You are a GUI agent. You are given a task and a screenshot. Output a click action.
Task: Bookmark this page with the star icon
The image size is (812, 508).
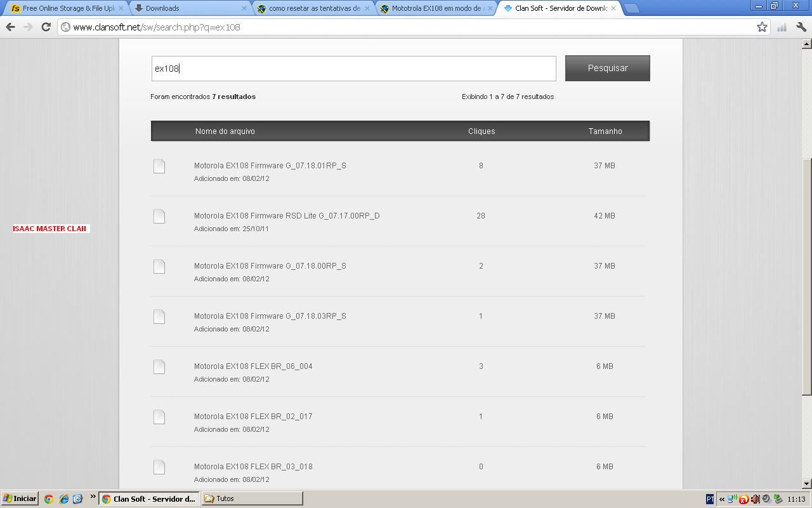click(762, 27)
